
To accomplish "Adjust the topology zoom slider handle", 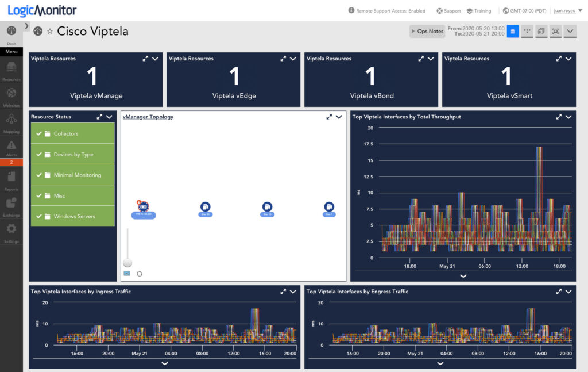I will click(127, 263).
